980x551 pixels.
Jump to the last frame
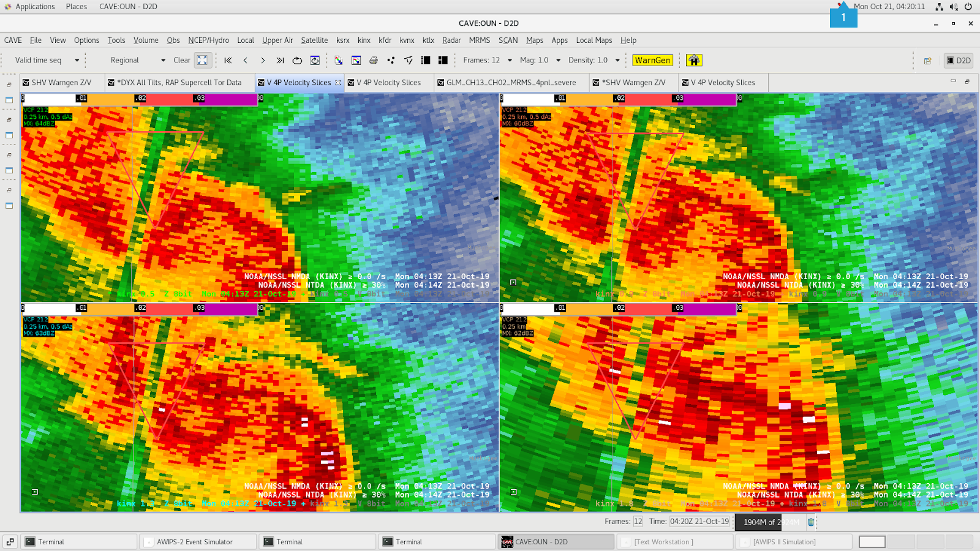[280, 60]
